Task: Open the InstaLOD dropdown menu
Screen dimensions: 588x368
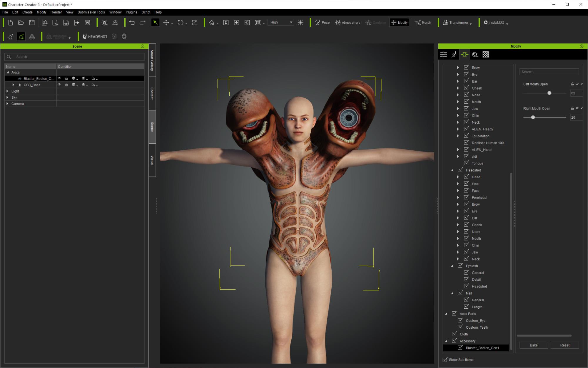Action: click(496, 23)
